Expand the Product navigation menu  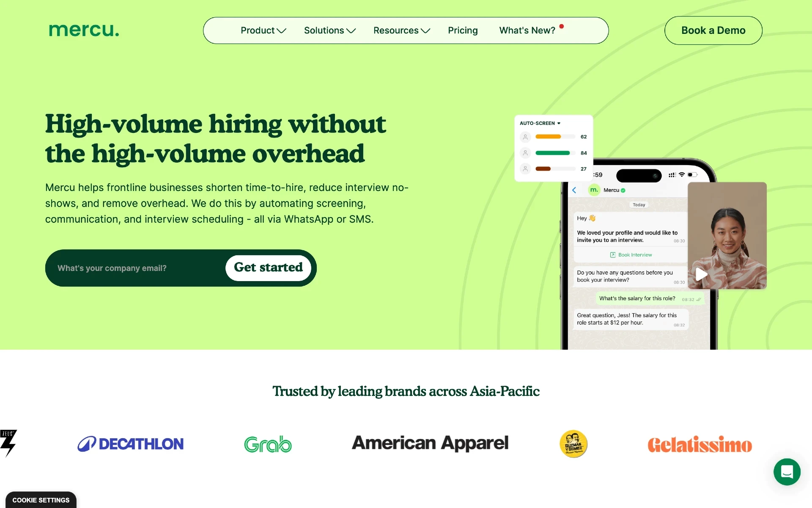[262, 30]
